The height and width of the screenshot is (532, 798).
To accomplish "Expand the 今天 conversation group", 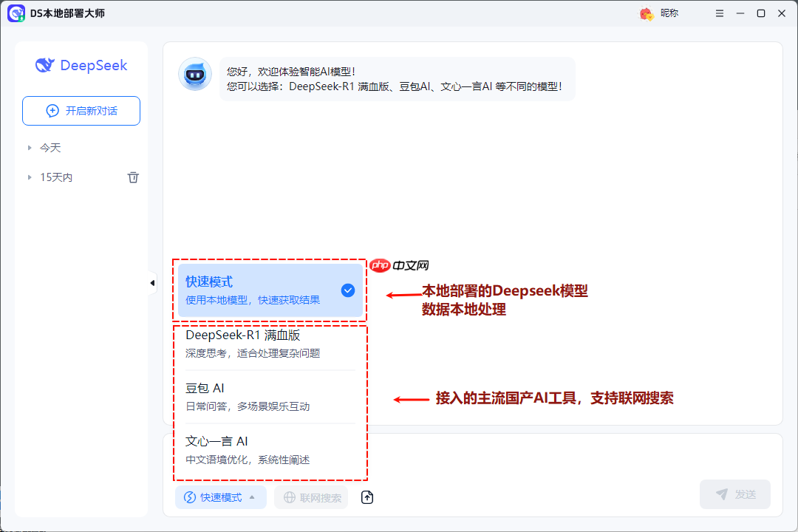I will click(x=50, y=147).
